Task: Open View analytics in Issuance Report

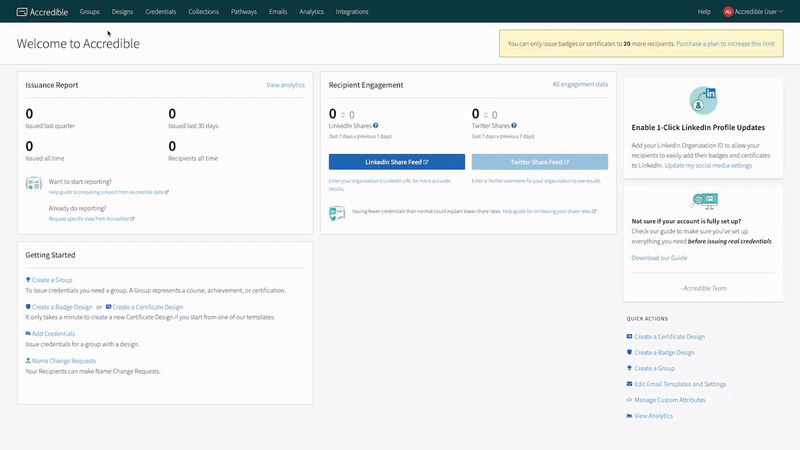Action: point(285,85)
